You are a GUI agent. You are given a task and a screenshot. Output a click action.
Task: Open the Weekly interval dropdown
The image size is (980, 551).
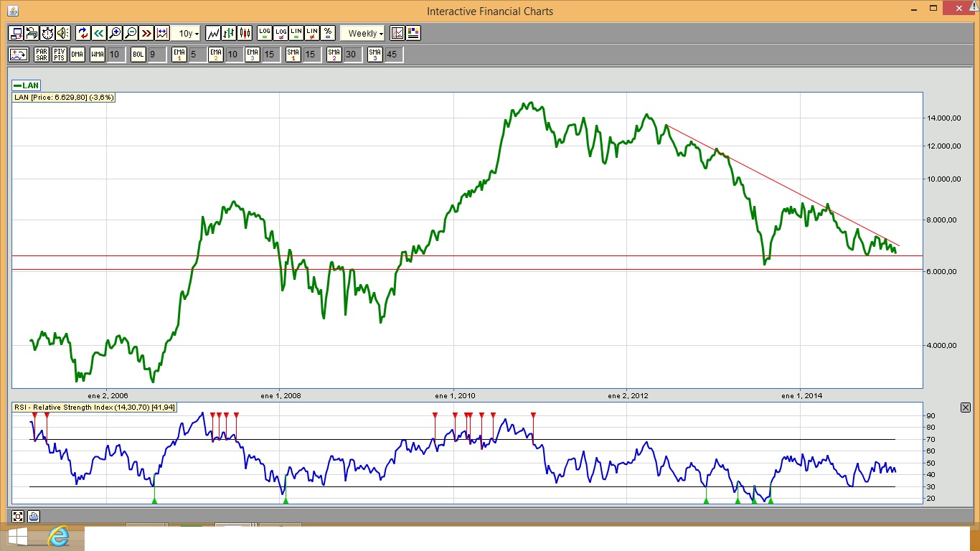tap(366, 34)
